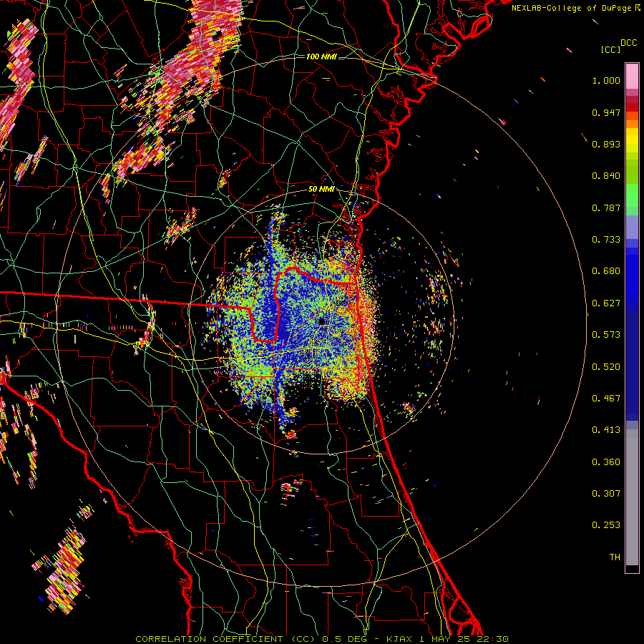This screenshot has width=644, height=644.
Task: Click the DCC label above the color scale
Action: (628, 43)
